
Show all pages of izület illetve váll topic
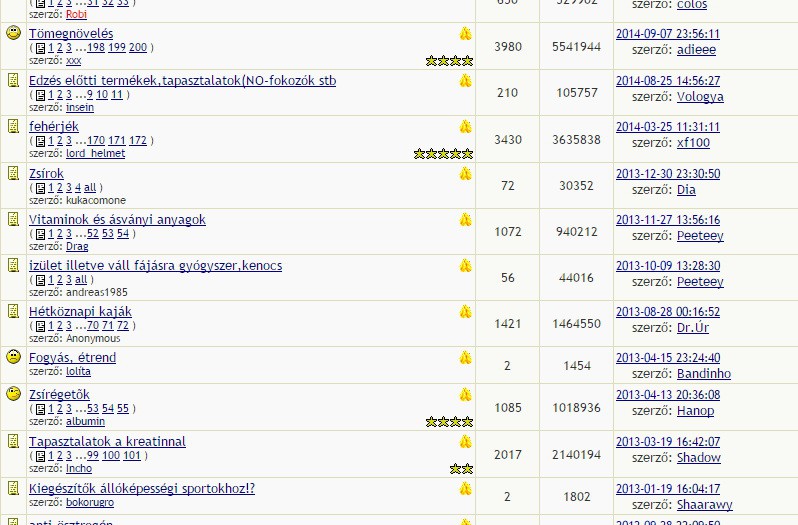[x=81, y=280]
